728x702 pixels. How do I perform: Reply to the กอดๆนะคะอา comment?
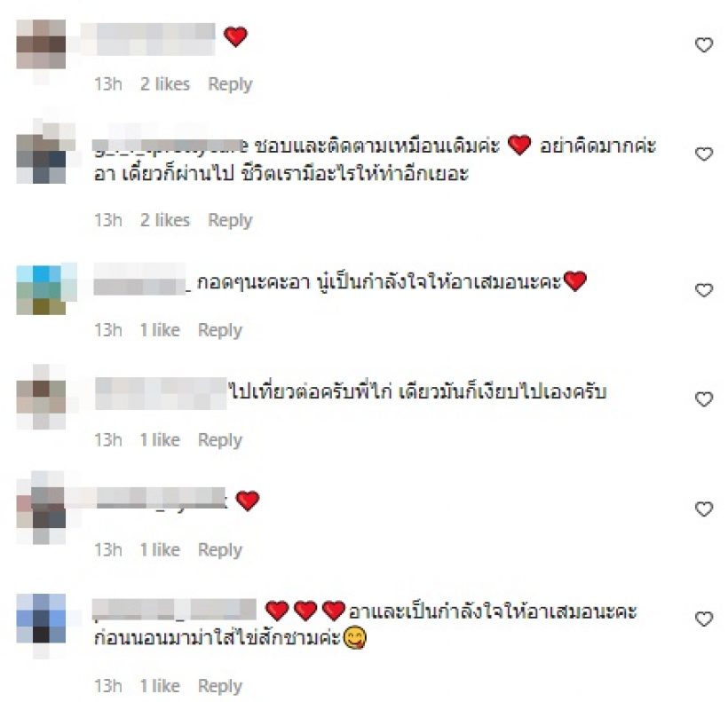pos(220,330)
